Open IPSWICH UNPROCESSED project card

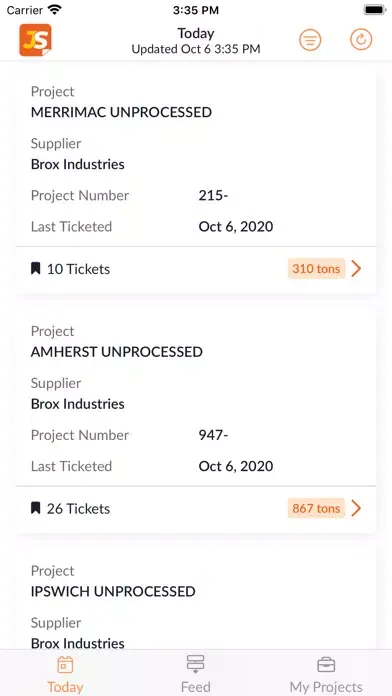pyautogui.click(x=196, y=598)
